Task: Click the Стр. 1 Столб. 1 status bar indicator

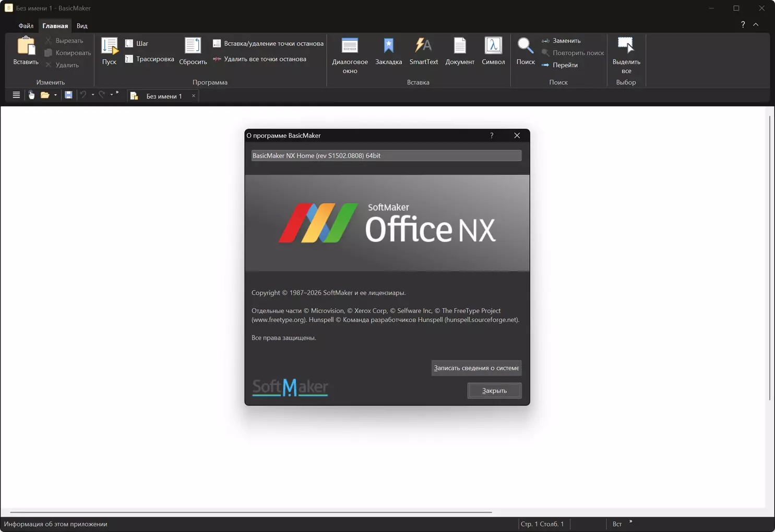Action: pos(542,524)
